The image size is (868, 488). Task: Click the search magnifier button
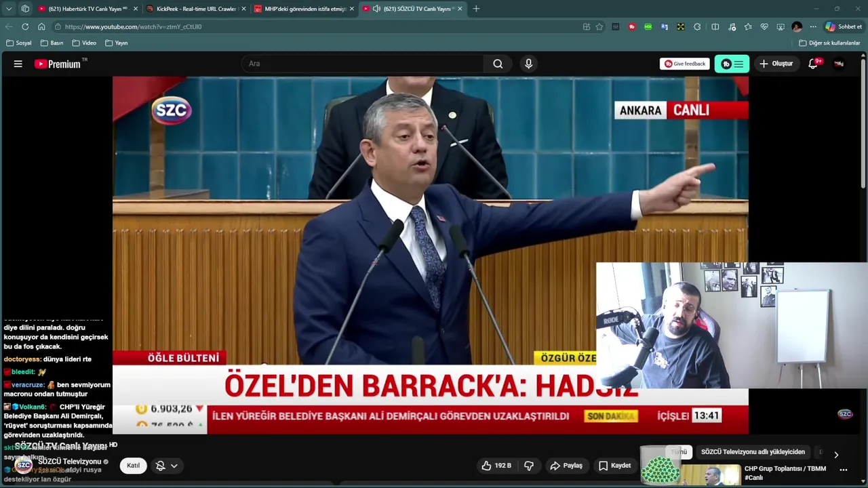pos(498,64)
